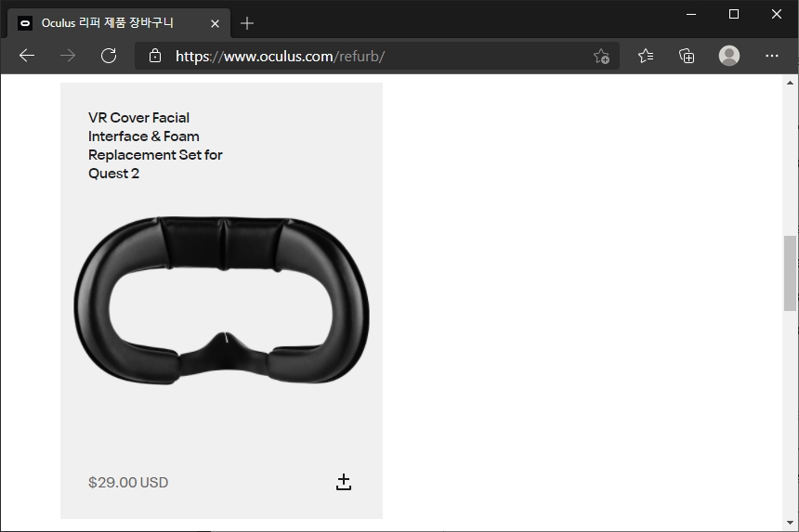Click the vertical scrollbar thumb
The height and width of the screenshot is (532, 799).
point(790,273)
